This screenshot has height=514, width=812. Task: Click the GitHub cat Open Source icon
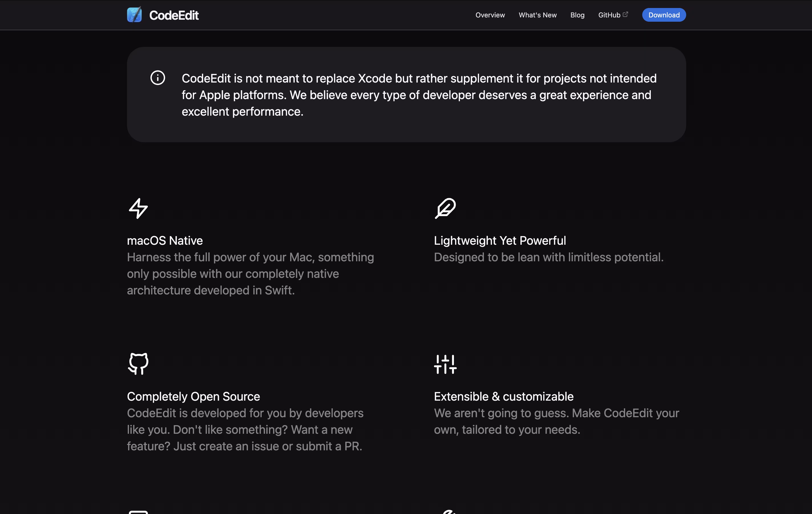click(x=138, y=364)
